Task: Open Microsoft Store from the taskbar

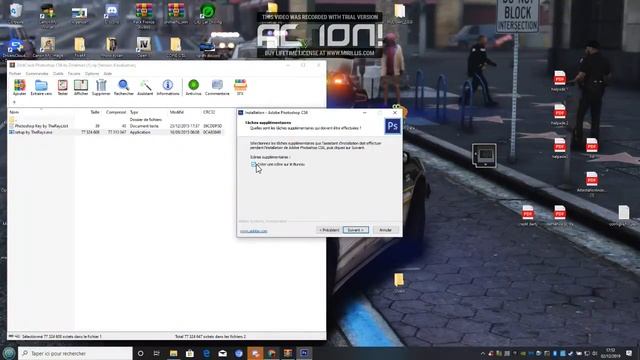Action: [190, 353]
